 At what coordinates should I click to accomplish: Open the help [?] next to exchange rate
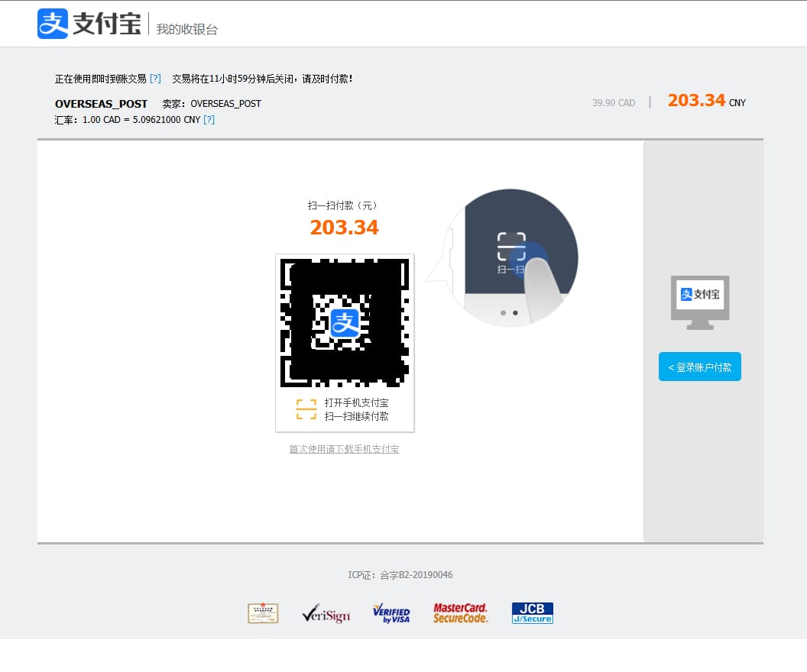click(209, 120)
